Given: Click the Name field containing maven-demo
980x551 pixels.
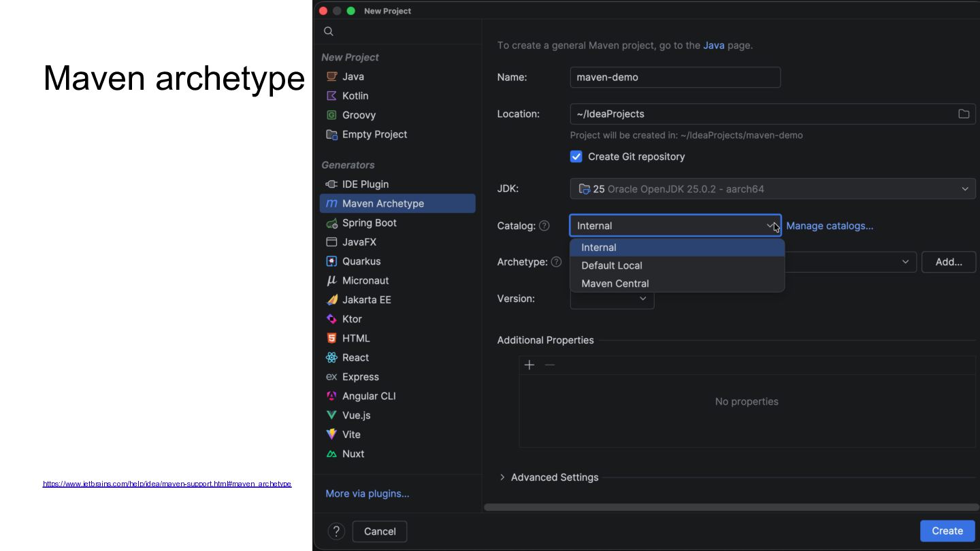Looking at the screenshot, I should [x=675, y=77].
